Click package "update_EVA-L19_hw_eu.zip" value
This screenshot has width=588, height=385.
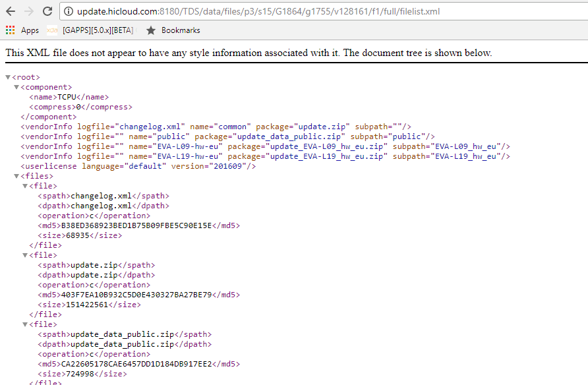[x=326, y=156]
